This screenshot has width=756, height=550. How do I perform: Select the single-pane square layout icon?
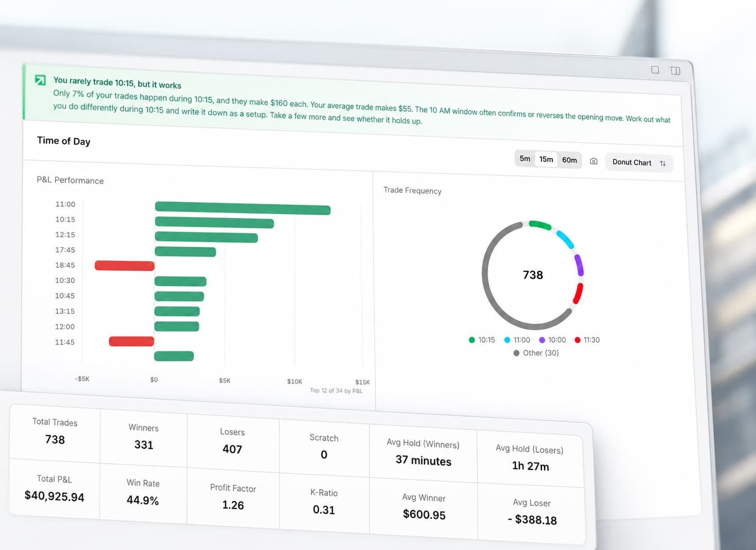pos(655,70)
